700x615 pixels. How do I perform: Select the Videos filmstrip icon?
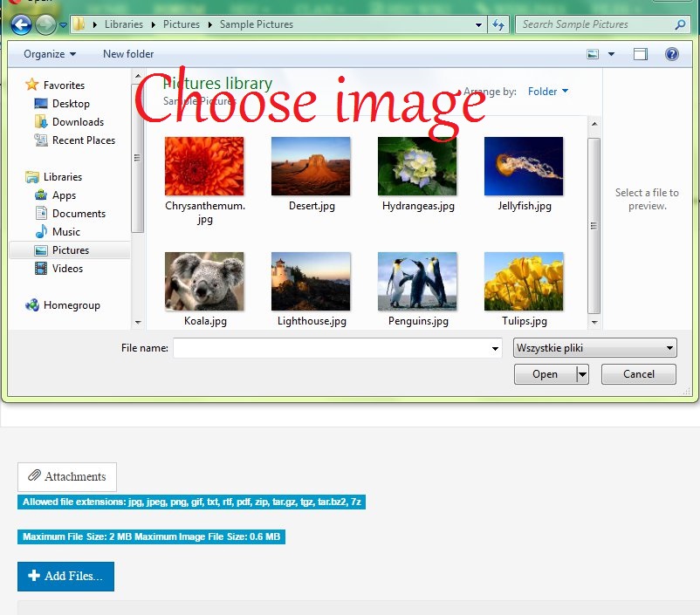tap(41, 268)
